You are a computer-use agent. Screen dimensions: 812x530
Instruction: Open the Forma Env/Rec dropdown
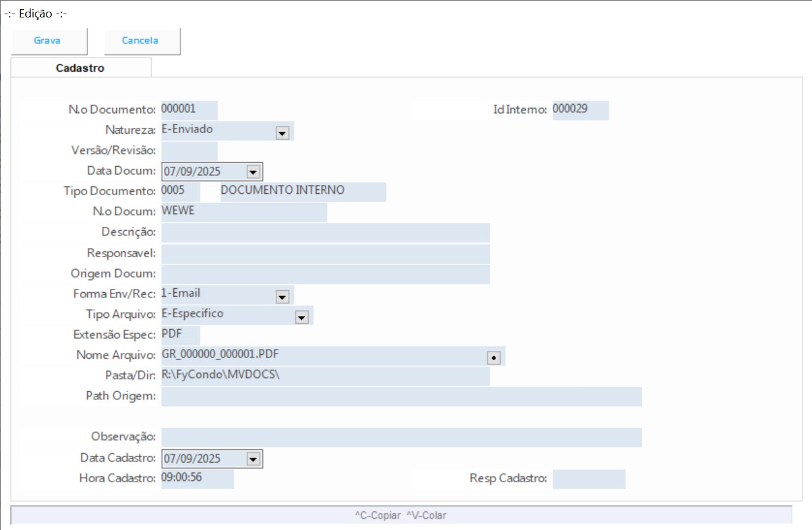tap(282, 297)
